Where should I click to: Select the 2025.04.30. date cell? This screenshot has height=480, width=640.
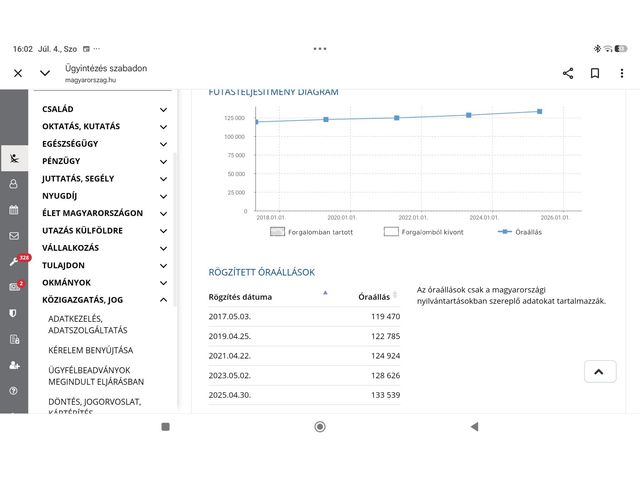(229, 395)
